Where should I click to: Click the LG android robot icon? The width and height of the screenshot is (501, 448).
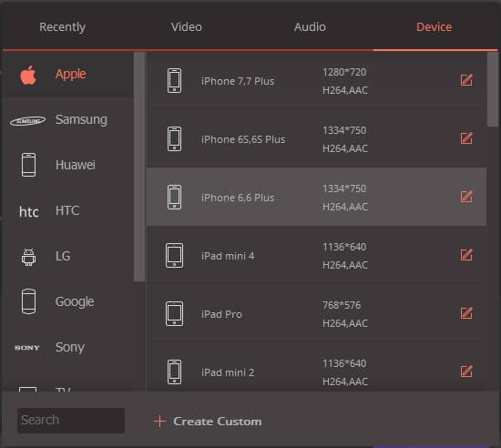click(x=28, y=257)
